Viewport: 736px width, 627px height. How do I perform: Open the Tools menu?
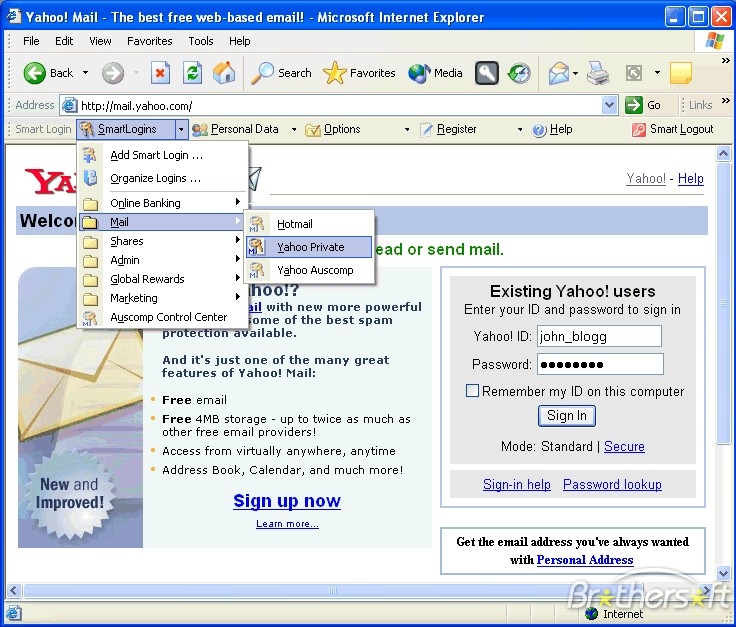[201, 41]
